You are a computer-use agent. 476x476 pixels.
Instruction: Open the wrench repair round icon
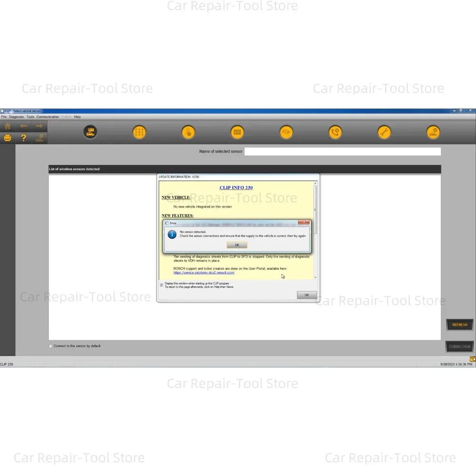[x=384, y=132]
